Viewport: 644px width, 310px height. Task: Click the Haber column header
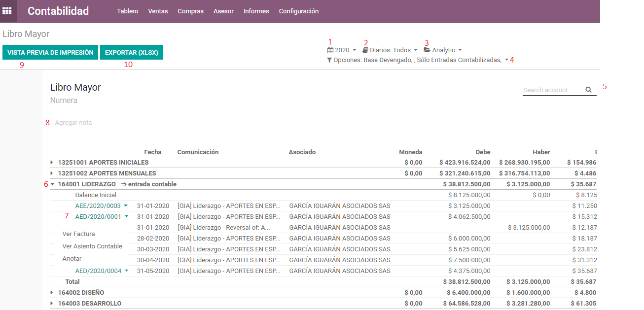pos(541,152)
